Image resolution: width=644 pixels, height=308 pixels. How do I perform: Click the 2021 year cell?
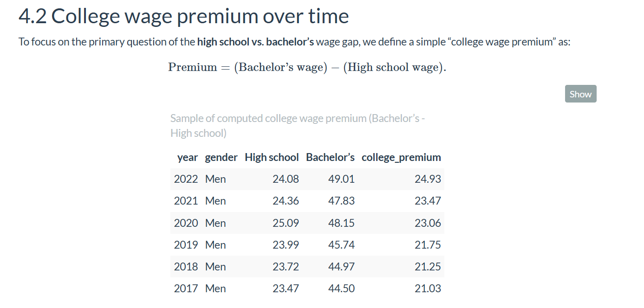[186, 201]
